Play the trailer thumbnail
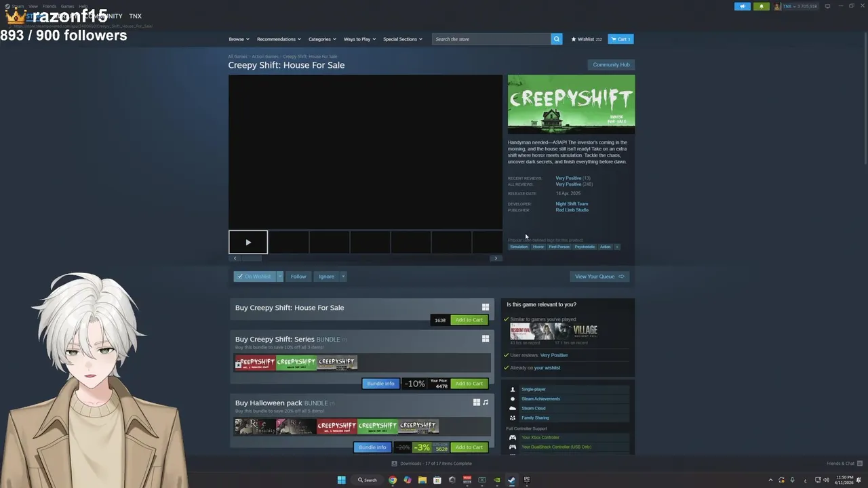 (x=248, y=242)
